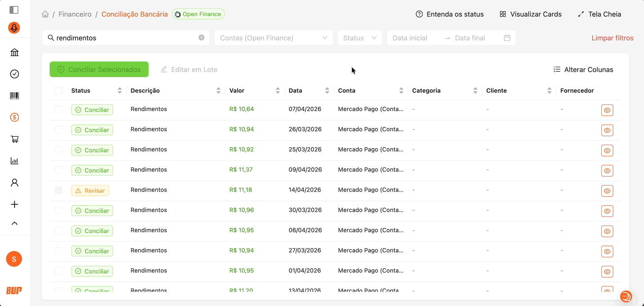Clear the search text with X icon
Viewport: 644px width, 306px height.
coord(201,38)
